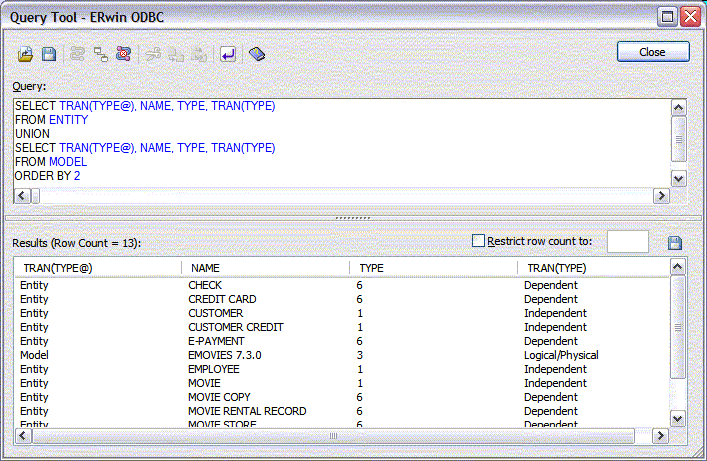The image size is (707, 461).
Task: Click the Open query file icon
Action: tap(26, 54)
